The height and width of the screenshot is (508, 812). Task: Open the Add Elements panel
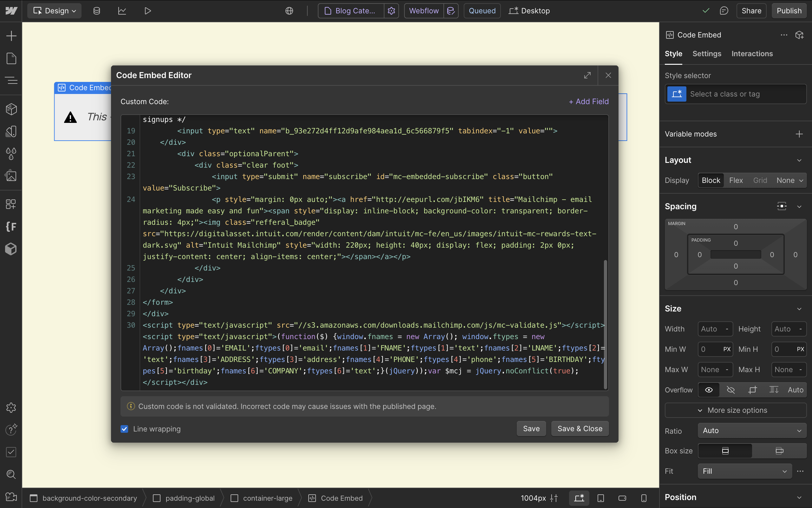coord(11,36)
